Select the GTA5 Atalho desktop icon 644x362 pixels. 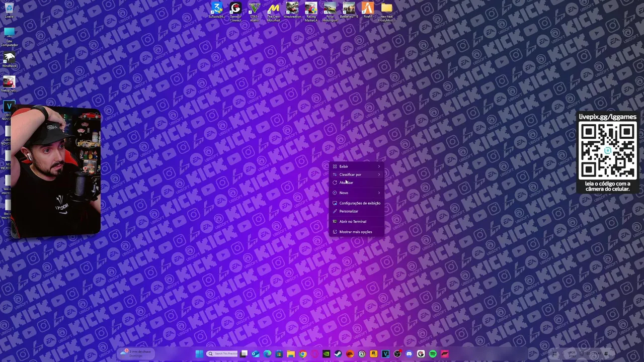(255, 11)
